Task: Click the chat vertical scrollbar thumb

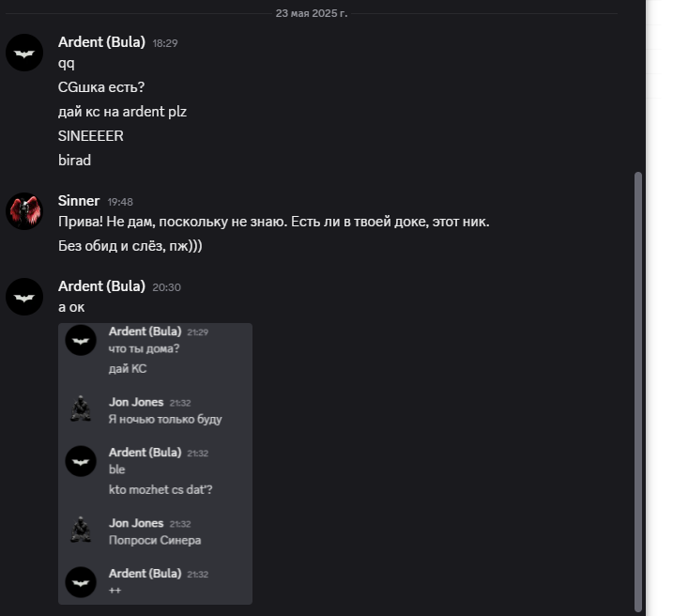Action: tap(638, 392)
